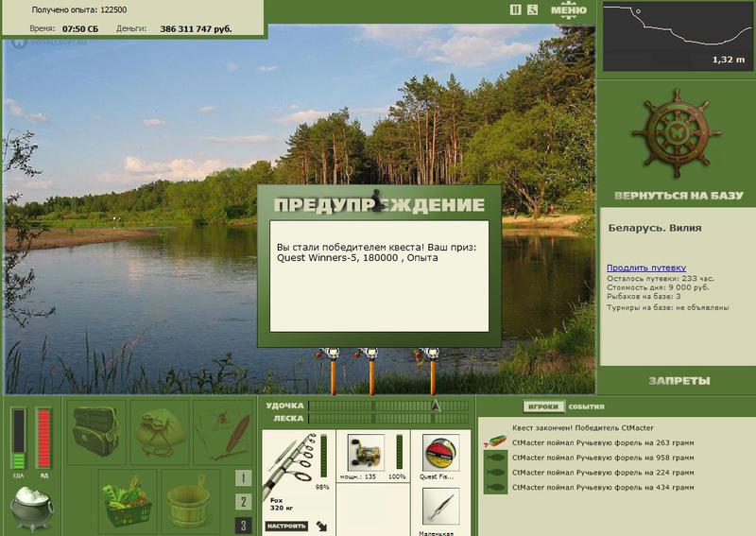
Task: Click the fish icon beside 434 грамм entry
Action: point(495,487)
